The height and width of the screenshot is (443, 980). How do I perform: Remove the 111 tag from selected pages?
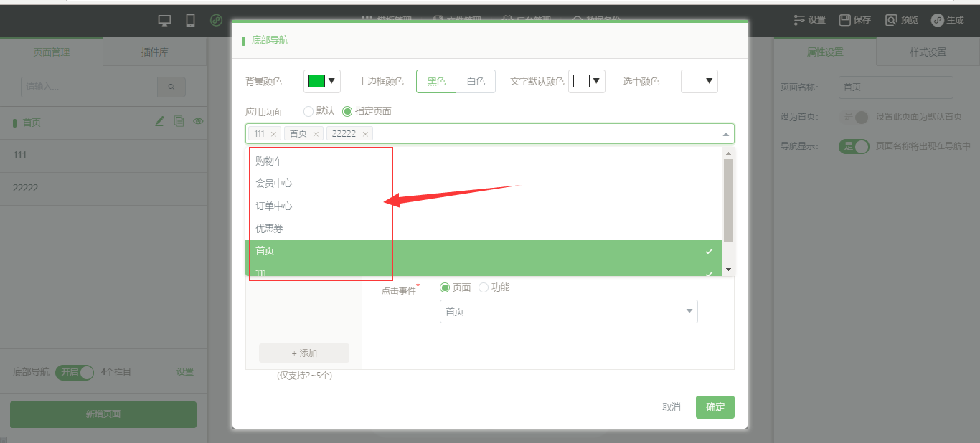[273, 134]
